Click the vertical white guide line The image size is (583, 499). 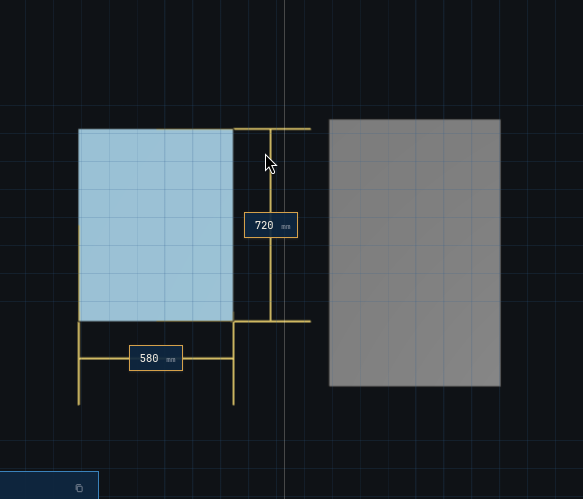[285, 74]
